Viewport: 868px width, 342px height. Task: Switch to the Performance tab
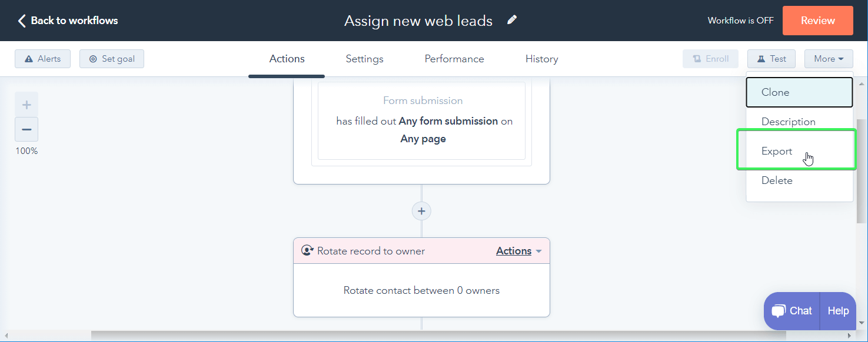(454, 58)
